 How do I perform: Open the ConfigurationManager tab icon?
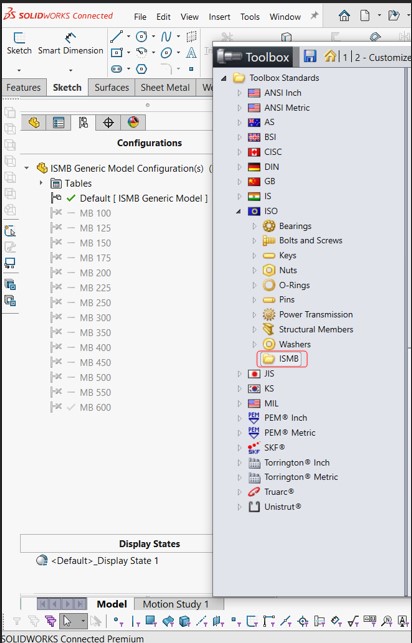84,122
